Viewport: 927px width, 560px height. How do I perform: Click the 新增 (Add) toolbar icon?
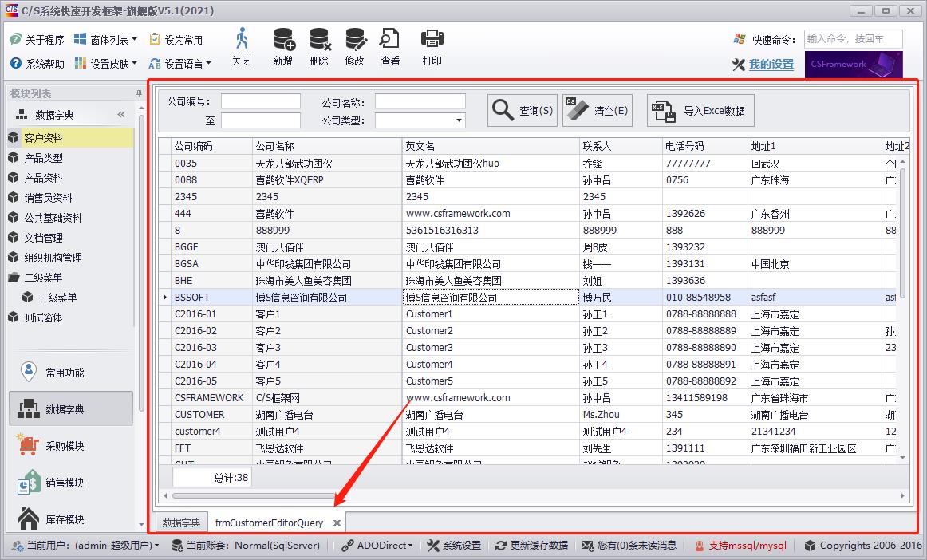pyautogui.click(x=283, y=48)
